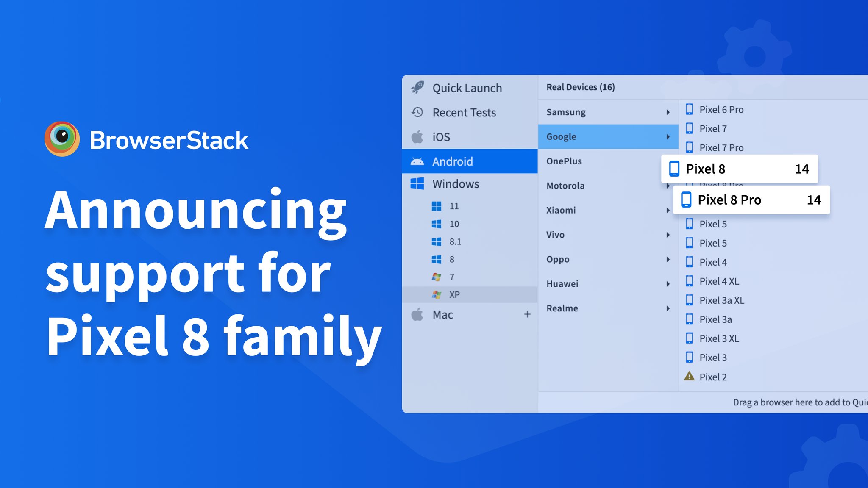Click the phone icon in Pixel 8 callout
The height and width of the screenshot is (488, 868).
(674, 169)
